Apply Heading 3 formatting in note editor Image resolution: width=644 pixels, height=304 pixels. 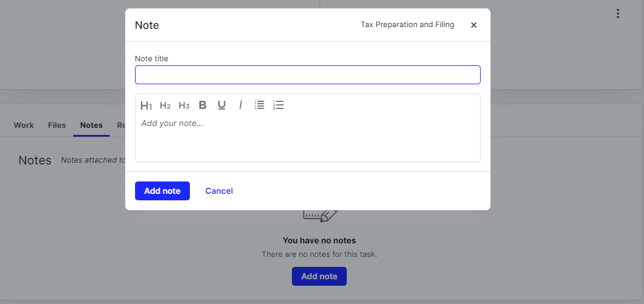pos(184,105)
